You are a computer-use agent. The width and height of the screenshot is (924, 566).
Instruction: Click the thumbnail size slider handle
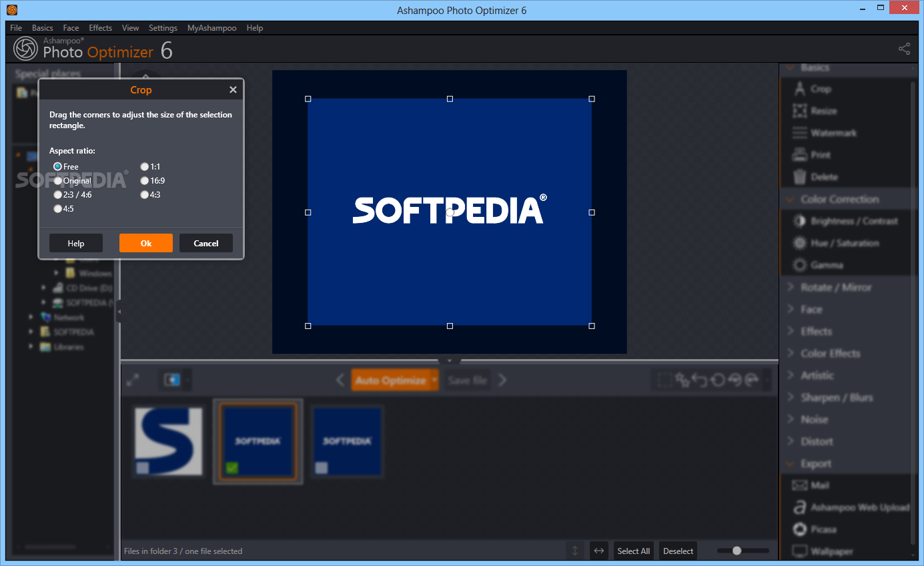(x=737, y=551)
